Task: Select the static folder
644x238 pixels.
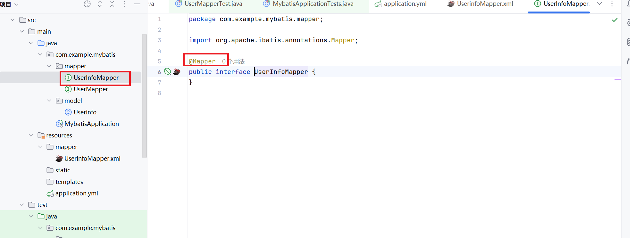Action: (x=63, y=170)
